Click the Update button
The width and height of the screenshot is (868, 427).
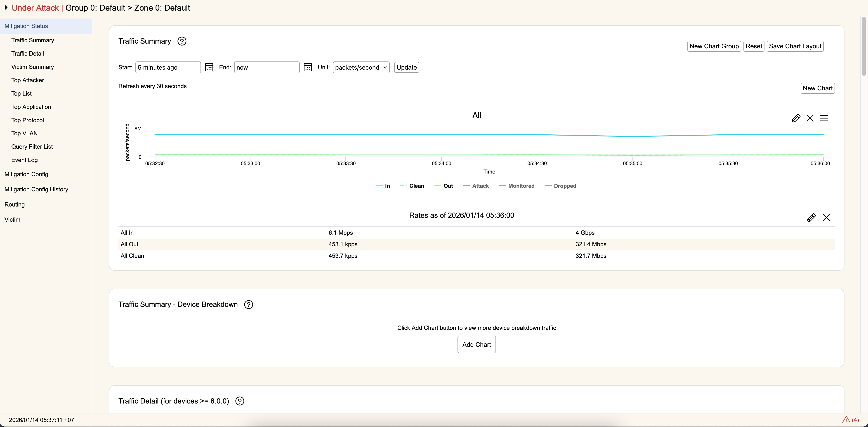[x=407, y=67]
